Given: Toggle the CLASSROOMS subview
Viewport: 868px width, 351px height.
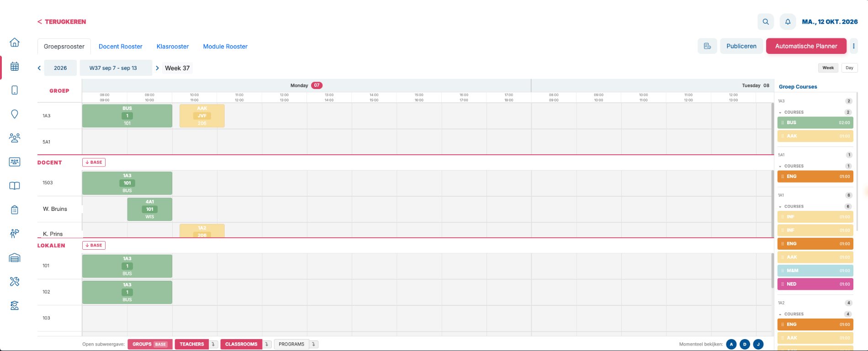Looking at the screenshot, I should coord(241,344).
